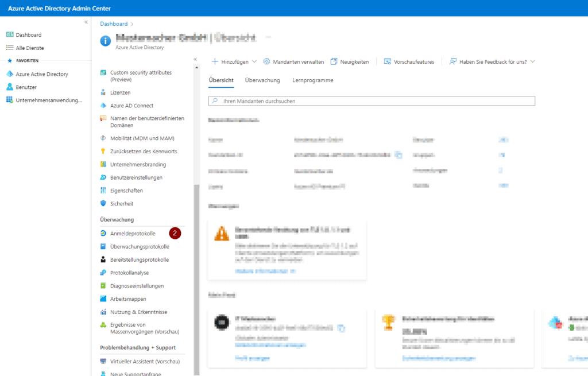Click the Ihren Mandanten durchsuchen search field

pyautogui.click(x=372, y=101)
